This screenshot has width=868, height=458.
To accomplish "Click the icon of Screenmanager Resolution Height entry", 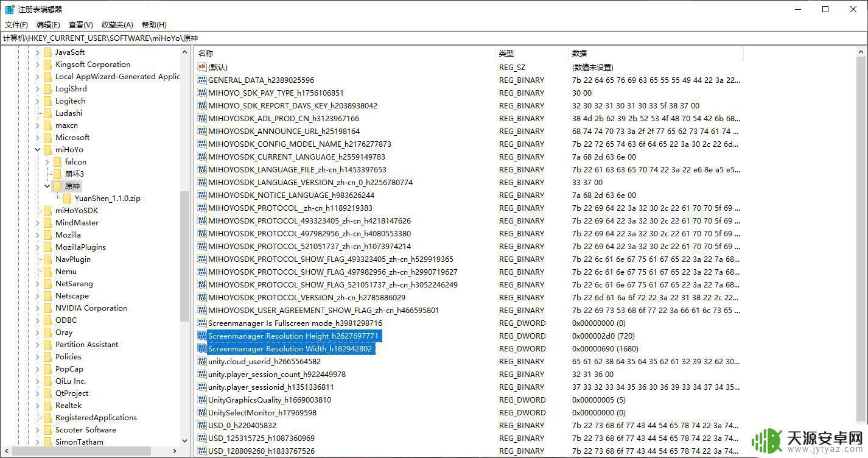I will coord(202,336).
